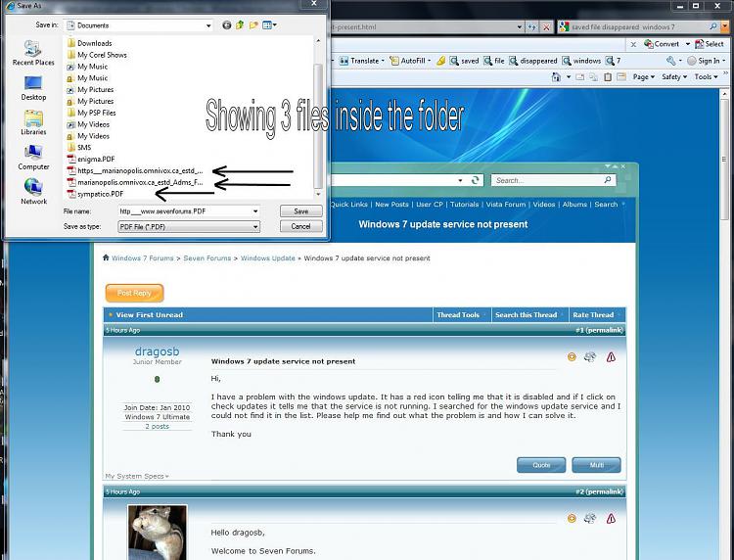Open Albums in forum navbar
This screenshot has height=560, width=734.
tap(574, 205)
